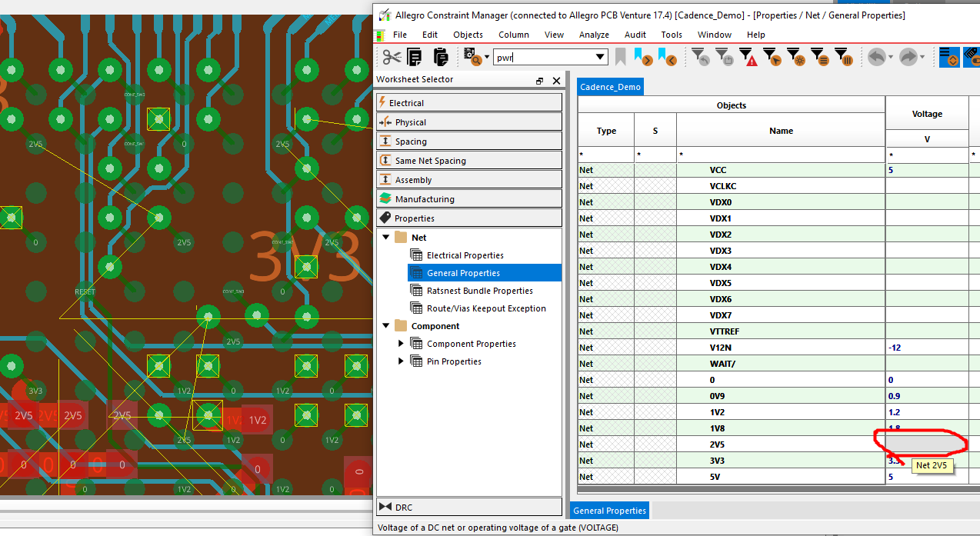Expand the DRC section
Viewport: 980px width, 536px height.
pyautogui.click(x=469, y=507)
